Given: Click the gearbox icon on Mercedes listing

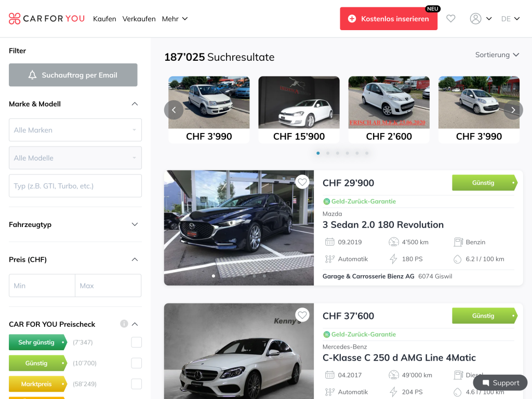Looking at the screenshot, I should pos(330,392).
